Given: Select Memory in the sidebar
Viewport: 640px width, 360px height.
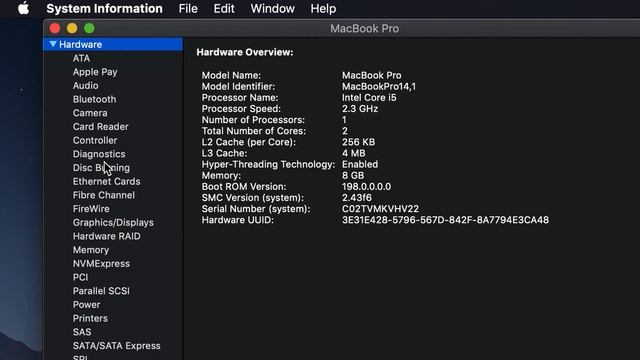Looking at the screenshot, I should [91, 250].
